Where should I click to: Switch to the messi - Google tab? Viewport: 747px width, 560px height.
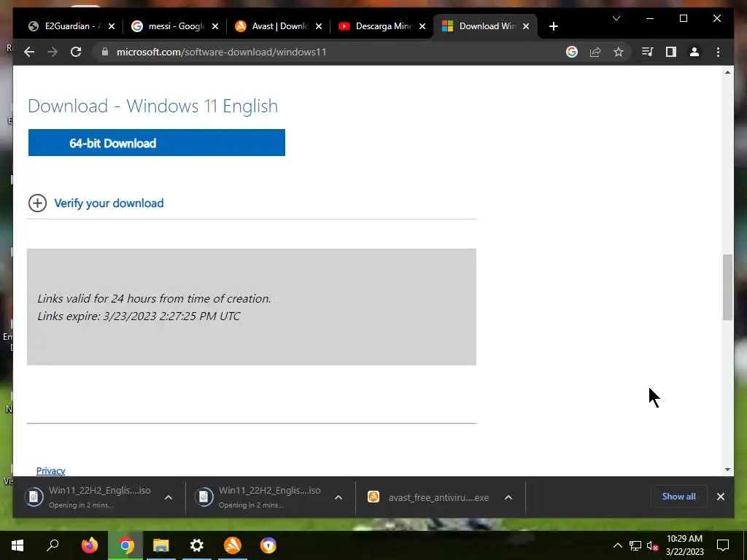click(x=175, y=26)
